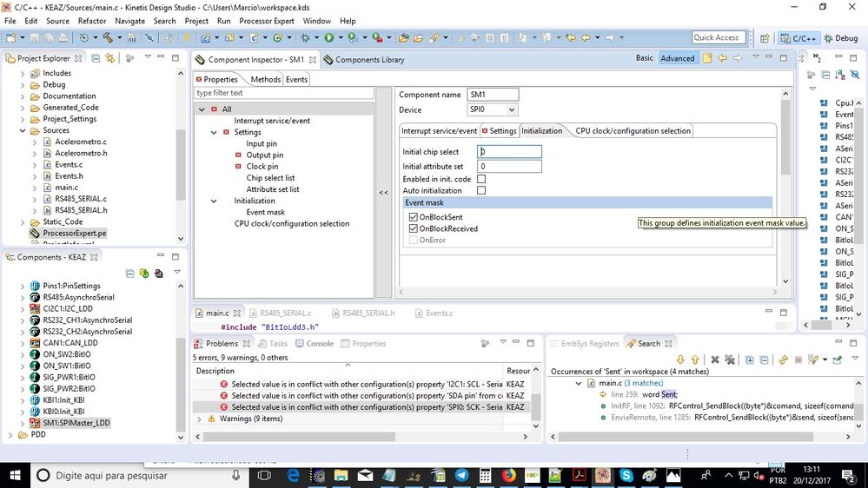868x488 pixels.
Task: Switch to the Debug perspective
Action: click(x=841, y=38)
